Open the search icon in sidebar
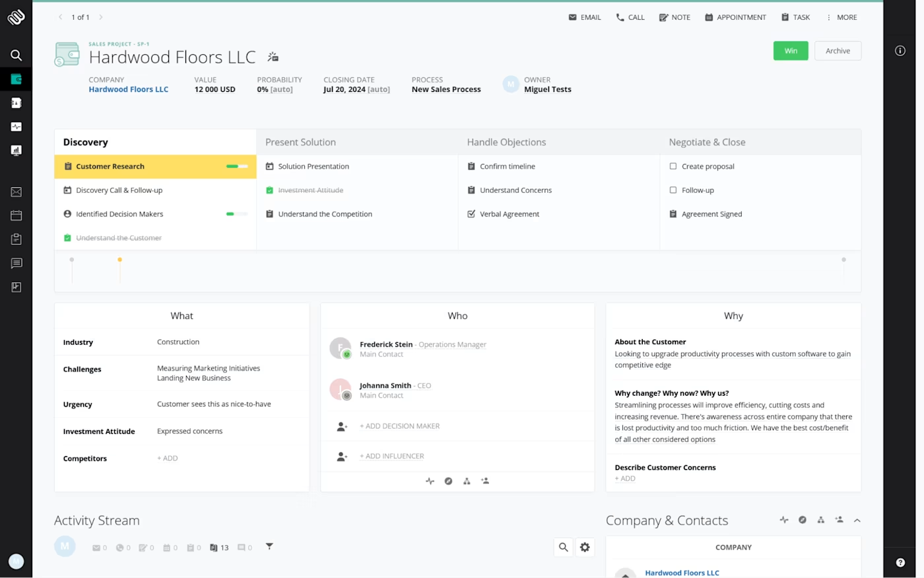 coord(16,55)
